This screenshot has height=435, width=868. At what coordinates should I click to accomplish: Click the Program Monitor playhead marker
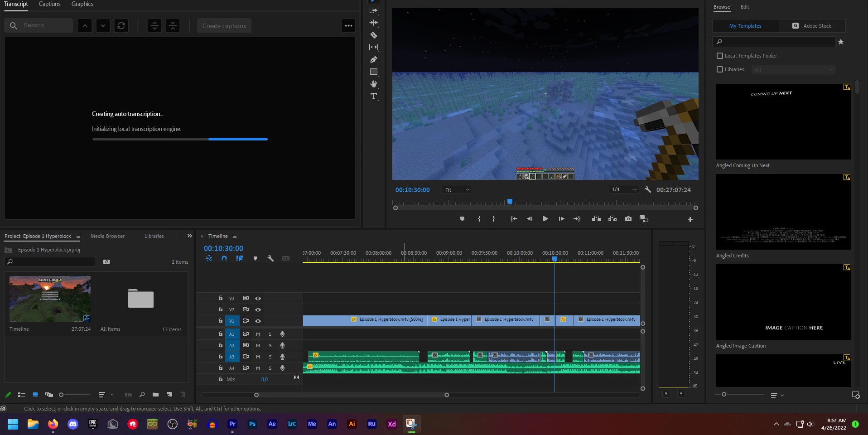[x=510, y=202]
